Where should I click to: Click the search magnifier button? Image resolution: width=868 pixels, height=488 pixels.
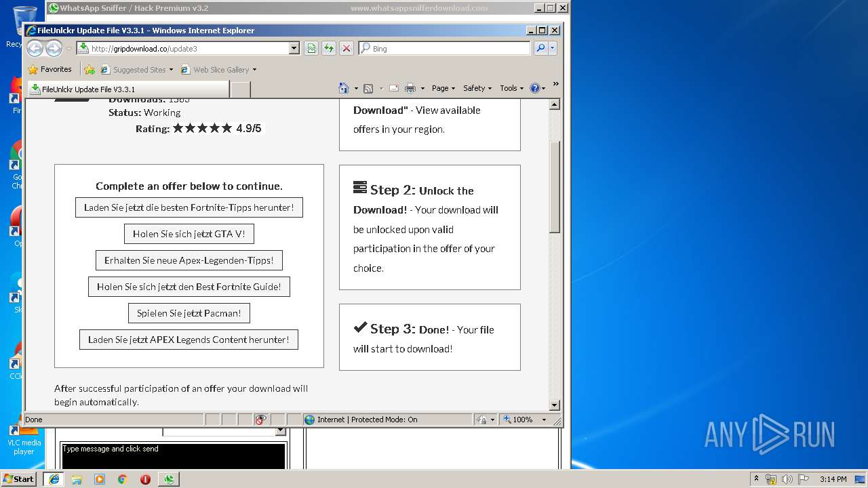[x=540, y=48]
